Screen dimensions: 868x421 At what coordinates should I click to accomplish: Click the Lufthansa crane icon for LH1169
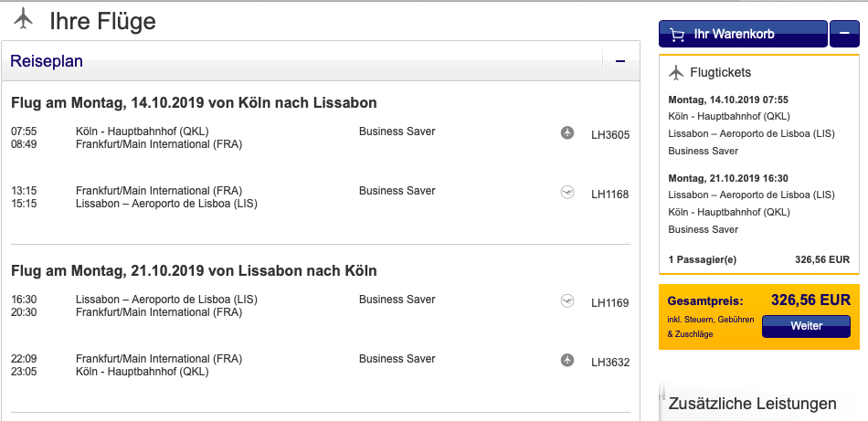pos(567,301)
